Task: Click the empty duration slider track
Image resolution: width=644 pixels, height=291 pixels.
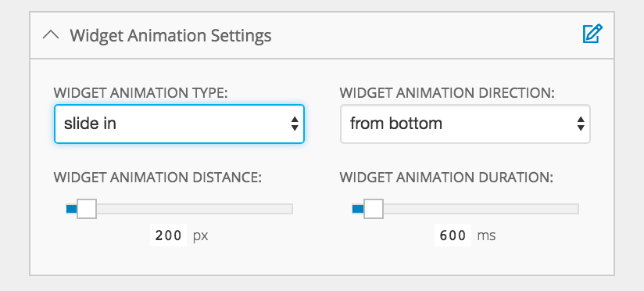Action: click(481, 209)
